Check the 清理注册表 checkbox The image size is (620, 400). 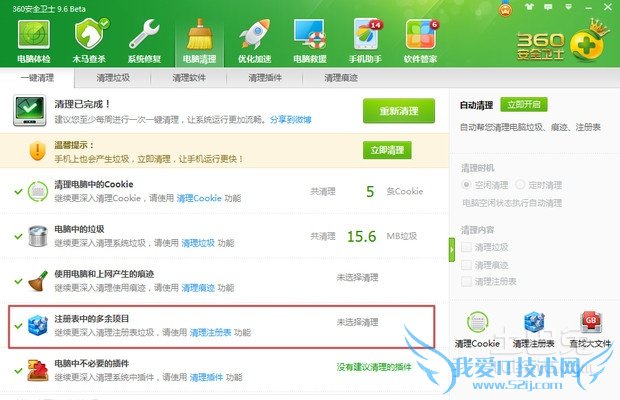(x=467, y=281)
